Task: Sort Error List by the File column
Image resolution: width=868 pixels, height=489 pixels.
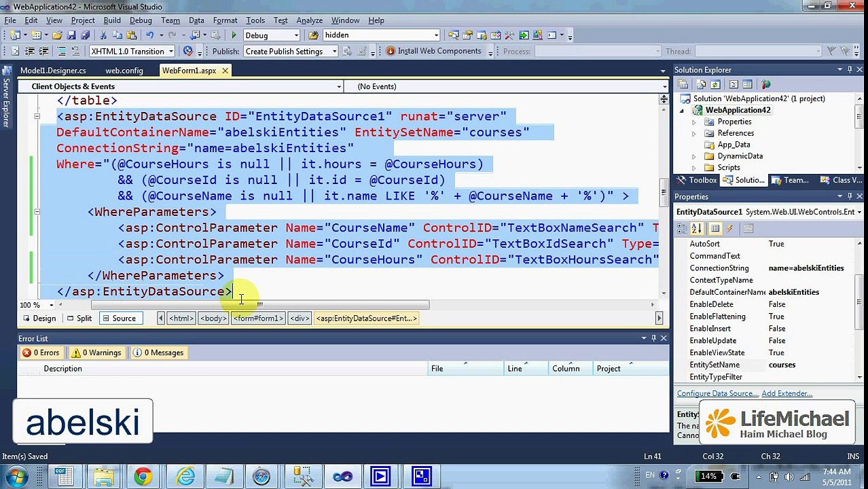Action: click(x=466, y=369)
